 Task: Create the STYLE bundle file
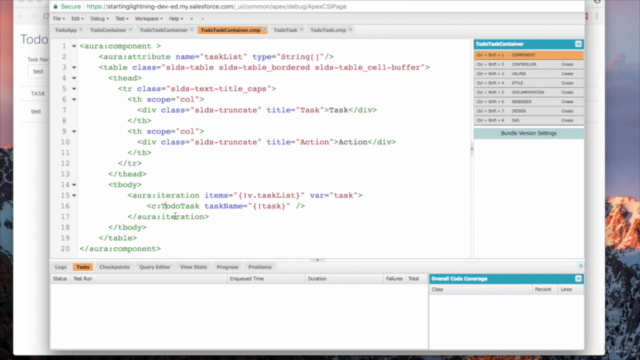click(x=567, y=83)
